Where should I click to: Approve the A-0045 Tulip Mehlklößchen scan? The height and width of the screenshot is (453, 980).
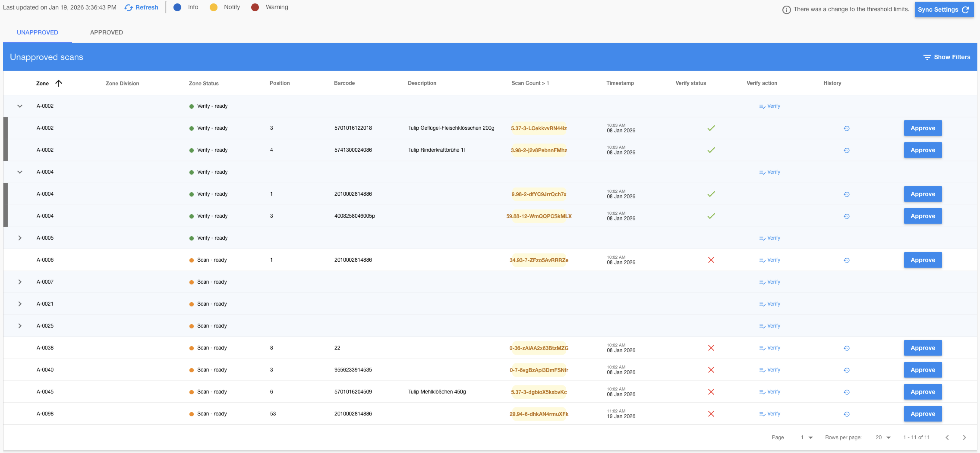922,392
